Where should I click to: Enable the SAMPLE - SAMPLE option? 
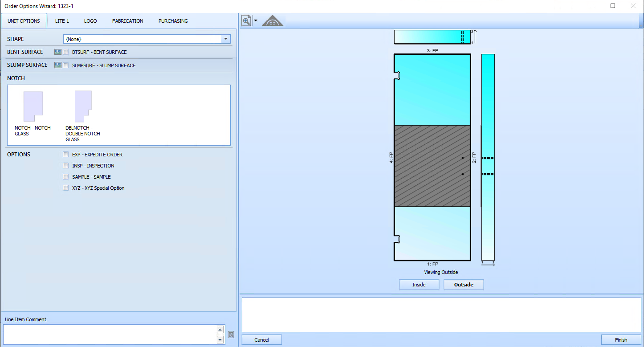(66, 176)
